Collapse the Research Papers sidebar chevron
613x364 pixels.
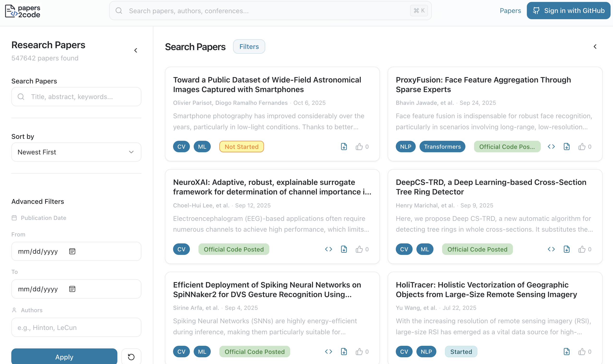point(136,51)
